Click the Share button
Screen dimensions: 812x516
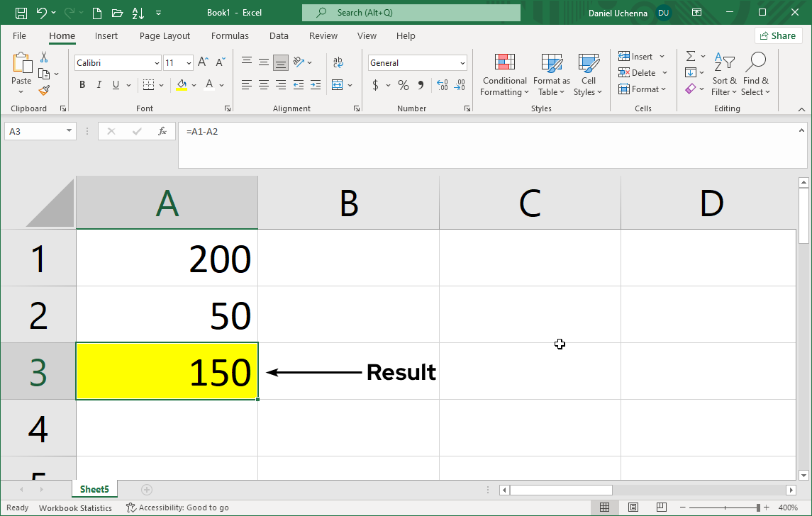(778, 35)
